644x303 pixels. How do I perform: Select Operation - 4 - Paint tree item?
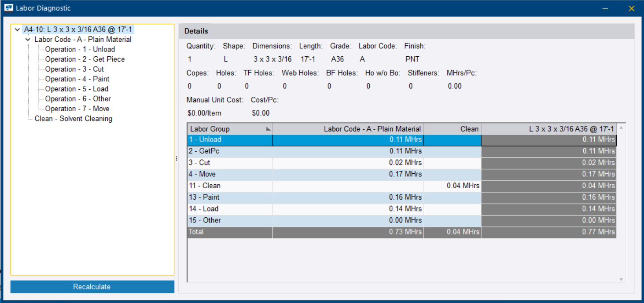(77, 79)
